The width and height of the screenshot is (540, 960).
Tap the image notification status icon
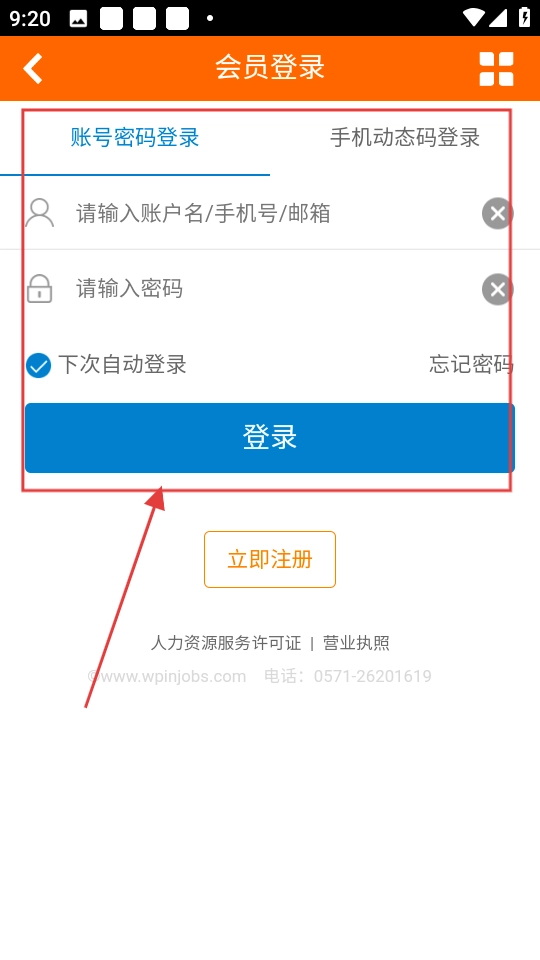click(78, 19)
